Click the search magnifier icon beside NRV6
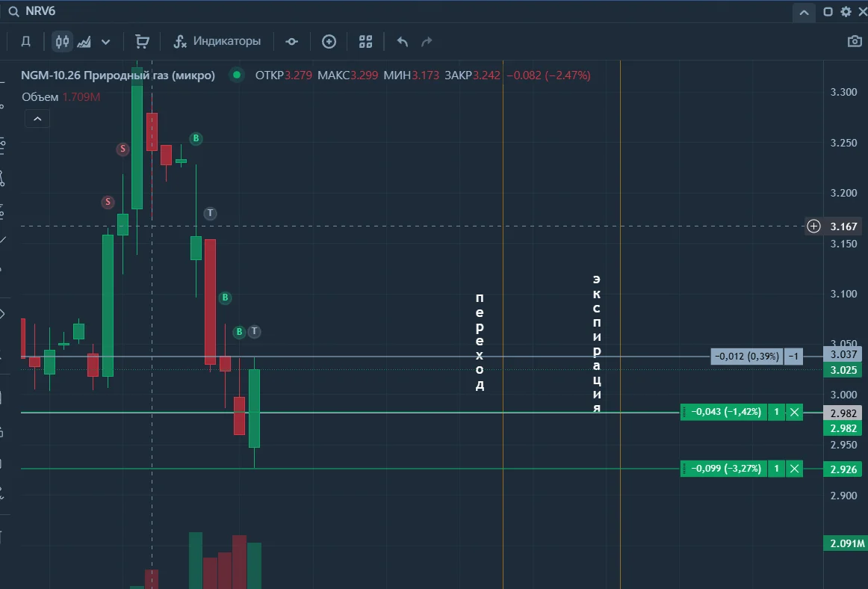This screenshot has width=868, height=589. tap(13, 12)
